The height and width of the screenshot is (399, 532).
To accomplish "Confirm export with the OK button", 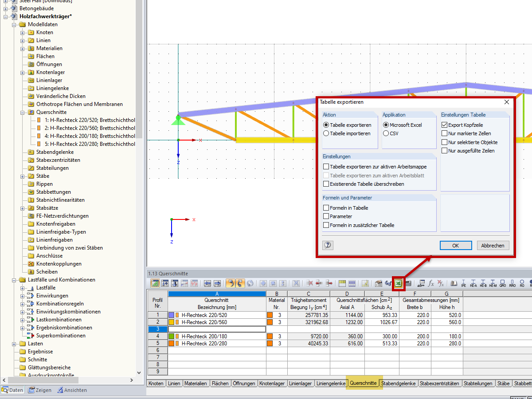I will (x=456, y=245).
